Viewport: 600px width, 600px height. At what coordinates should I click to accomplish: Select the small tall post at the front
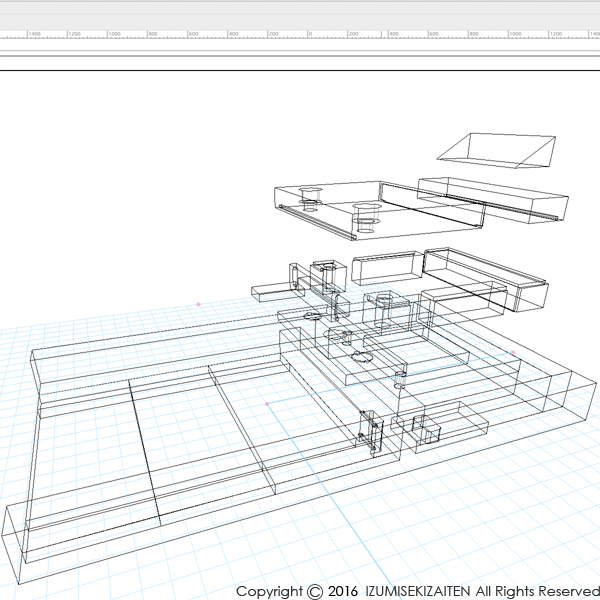[371, 431]
